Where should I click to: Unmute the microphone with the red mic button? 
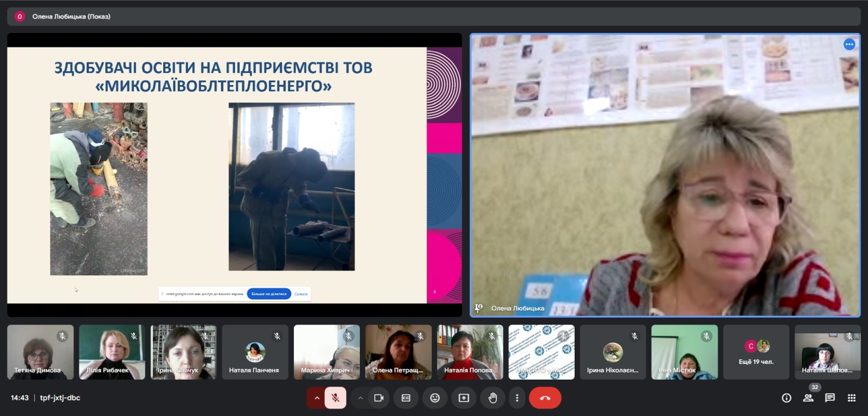click(x=334, y=398)
